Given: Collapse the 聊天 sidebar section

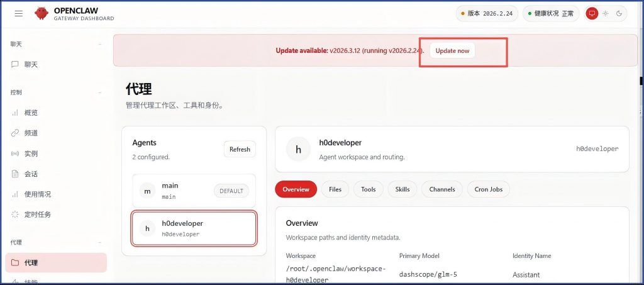Looking at the screenshot, I should coord(100,44).
